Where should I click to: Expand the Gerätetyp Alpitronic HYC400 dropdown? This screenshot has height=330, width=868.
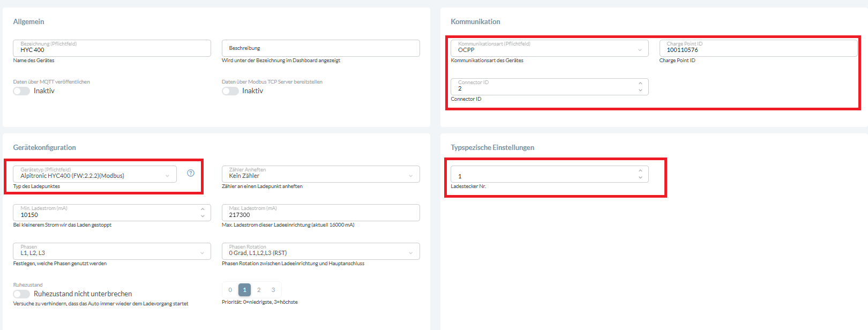coord(95,174)
